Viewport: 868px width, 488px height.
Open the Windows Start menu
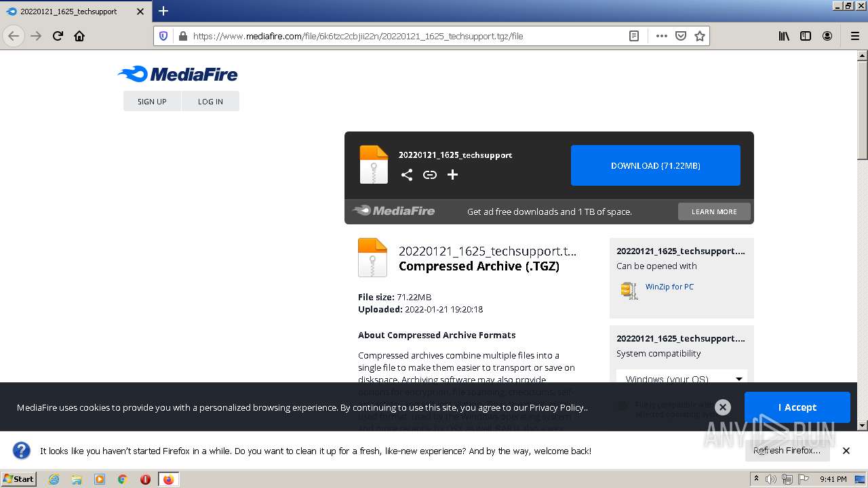tap(18, 479)
